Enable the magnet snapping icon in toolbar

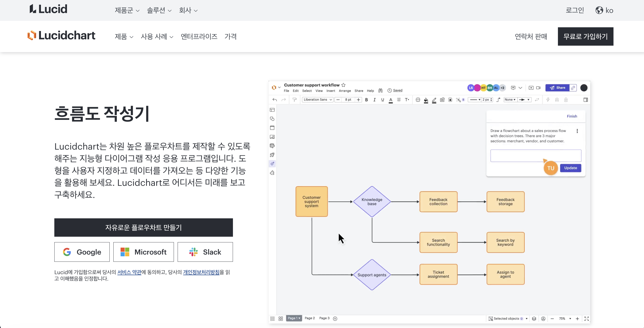point(557,99)
